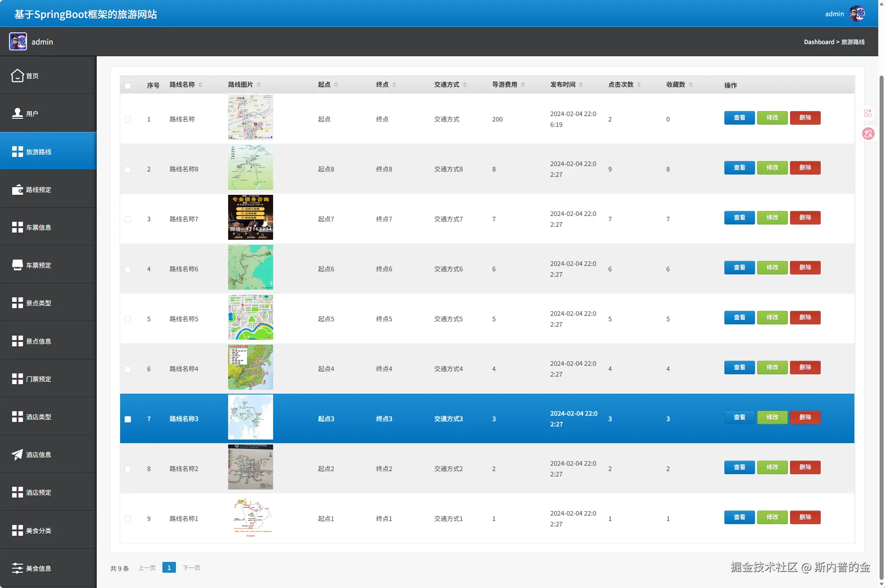Click the 车票预定 storefront icon
Screen dimensions: 885x588
pos(17,265)
